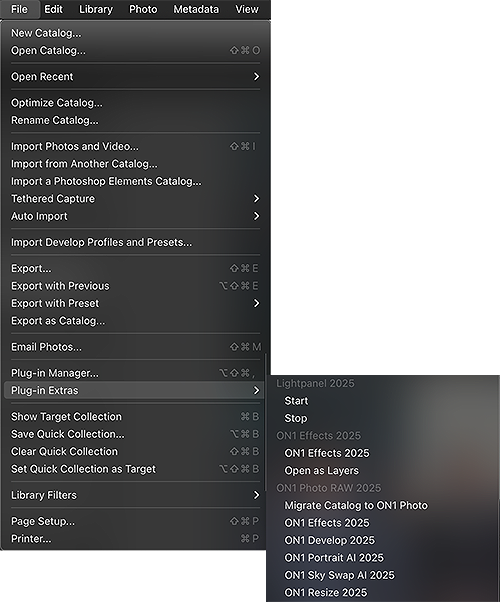Choose Import a Photoshop Elements Catalog...
This screenshot has width=500, height=602.
[135, 181]
